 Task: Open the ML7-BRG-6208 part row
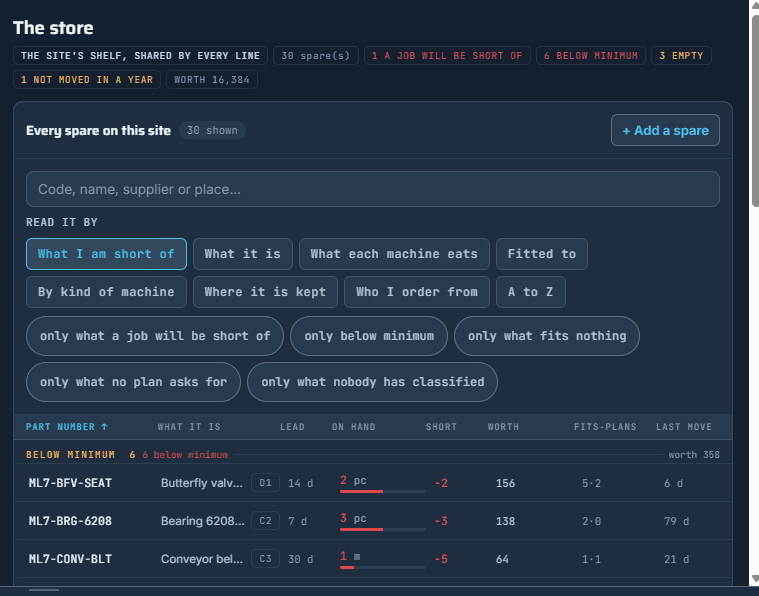coord(373,521)
